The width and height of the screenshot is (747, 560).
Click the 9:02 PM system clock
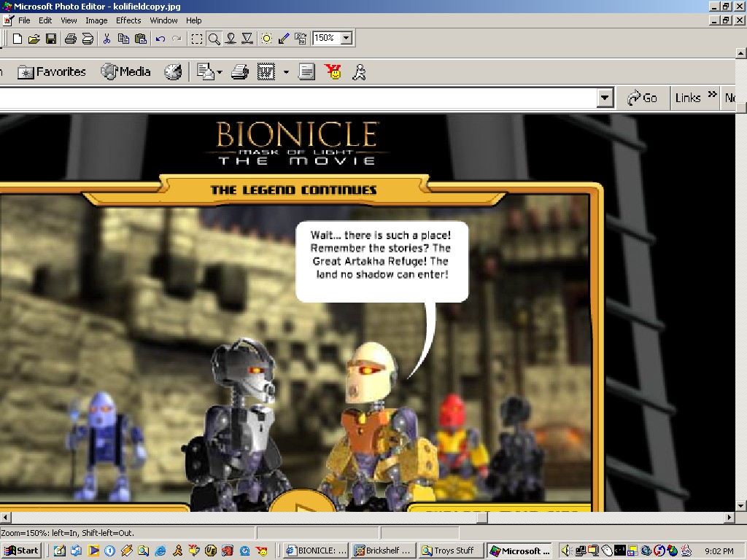719,551
